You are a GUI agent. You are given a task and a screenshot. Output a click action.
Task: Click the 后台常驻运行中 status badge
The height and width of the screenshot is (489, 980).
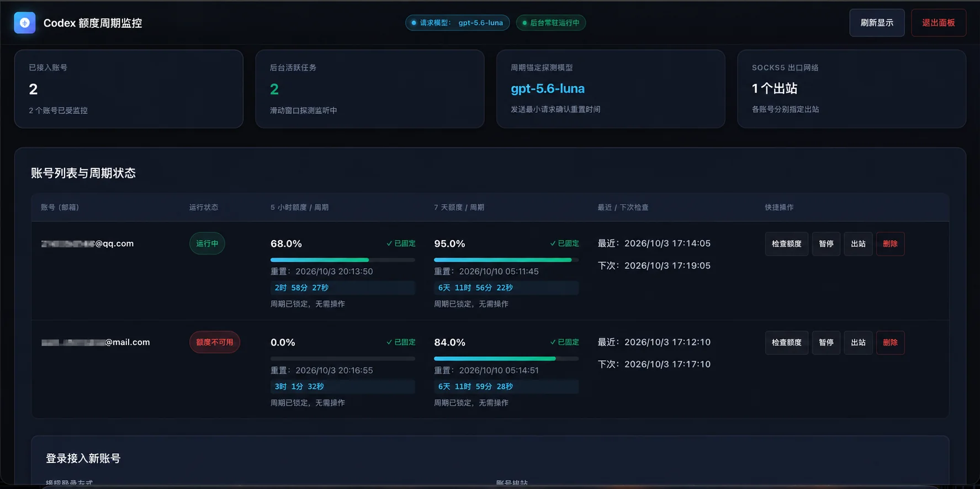pos(551,23)
